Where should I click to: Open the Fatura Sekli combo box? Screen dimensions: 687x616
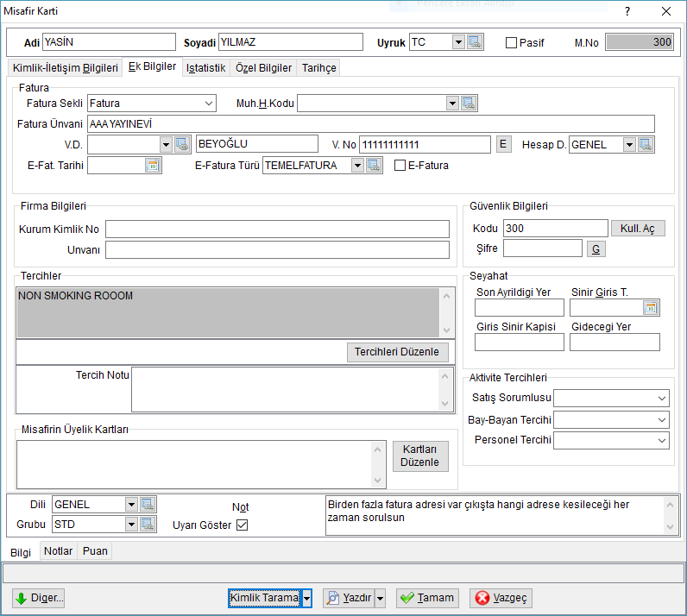point(152,104)
